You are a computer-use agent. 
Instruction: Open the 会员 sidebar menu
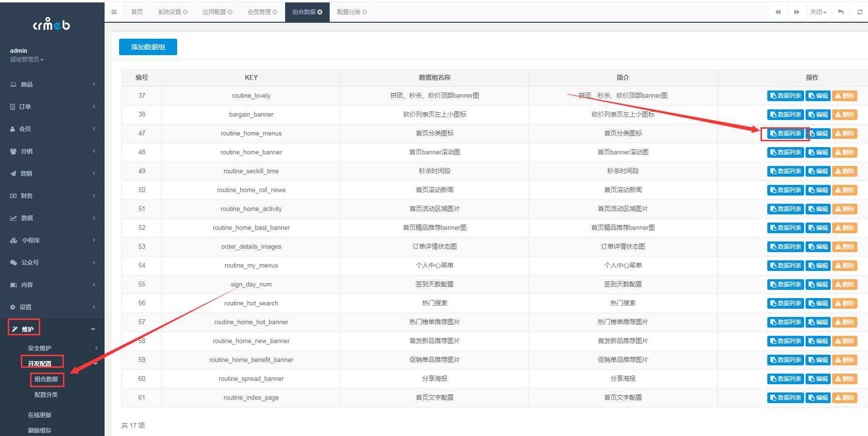(x=52, y=129)
